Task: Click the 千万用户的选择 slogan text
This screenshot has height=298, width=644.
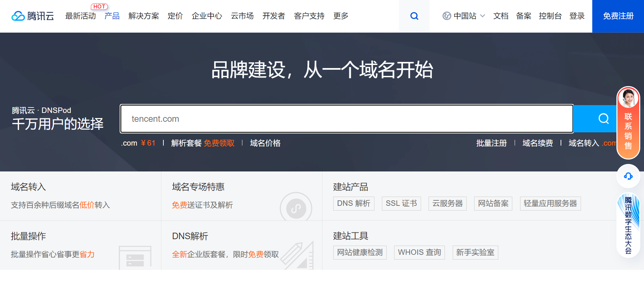Action: point(58,124)
